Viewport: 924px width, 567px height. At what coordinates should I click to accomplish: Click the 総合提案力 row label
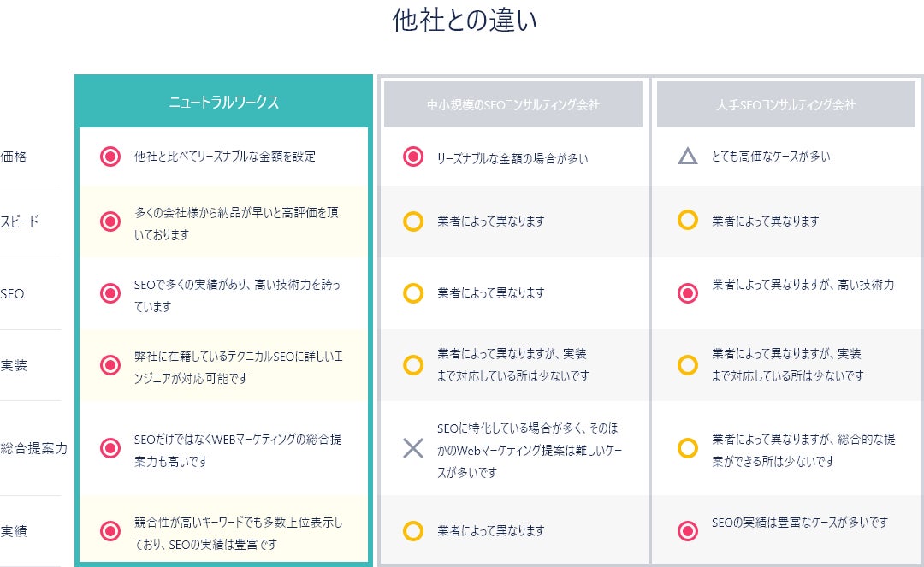point(33,448)
